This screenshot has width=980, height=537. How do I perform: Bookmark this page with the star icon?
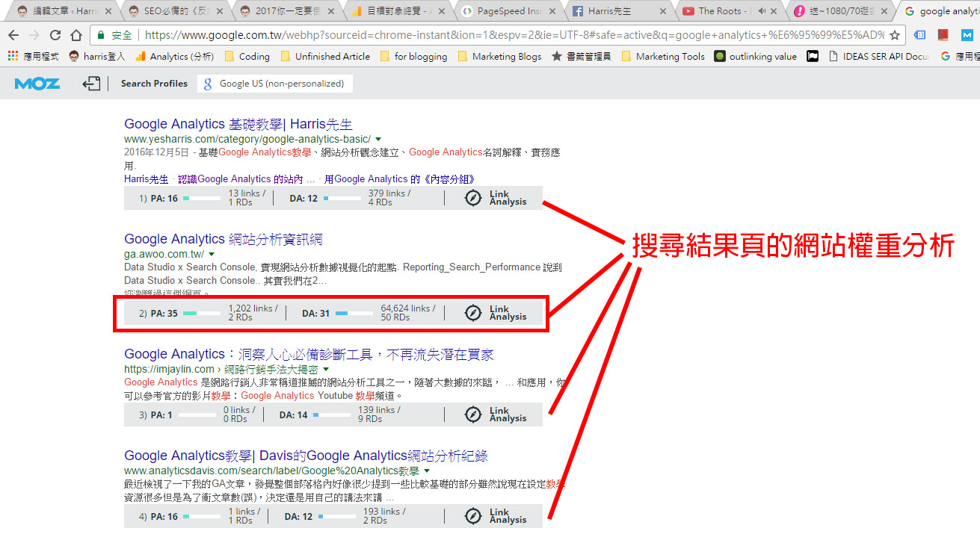895,35
